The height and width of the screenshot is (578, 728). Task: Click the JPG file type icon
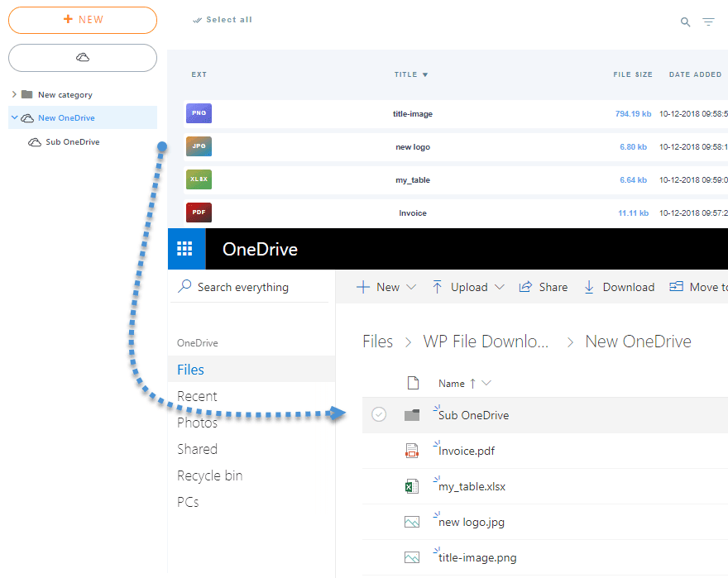click(199, 146)
